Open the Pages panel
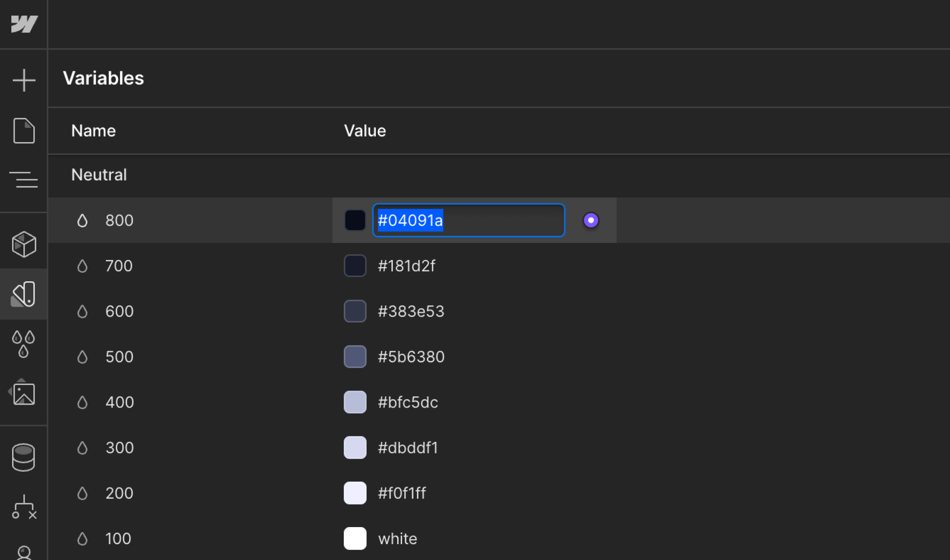Image resolution: width=950 pixels, height=560 pixels. tap(24, 131)
